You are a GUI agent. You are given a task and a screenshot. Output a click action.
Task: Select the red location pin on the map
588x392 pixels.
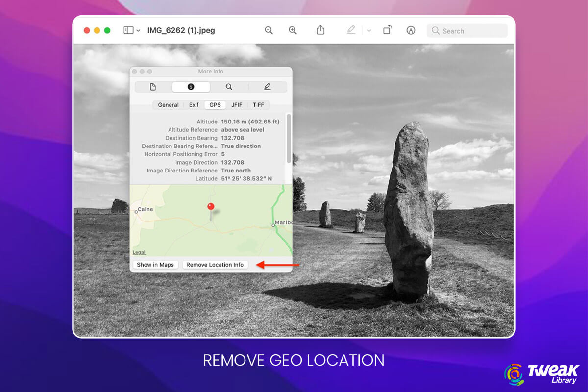point(210,206)
